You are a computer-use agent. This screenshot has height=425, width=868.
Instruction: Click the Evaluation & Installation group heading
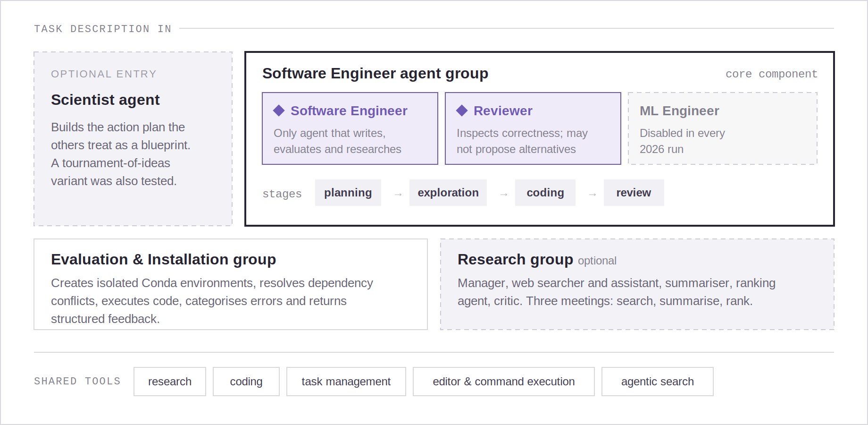tap(163, 260)
